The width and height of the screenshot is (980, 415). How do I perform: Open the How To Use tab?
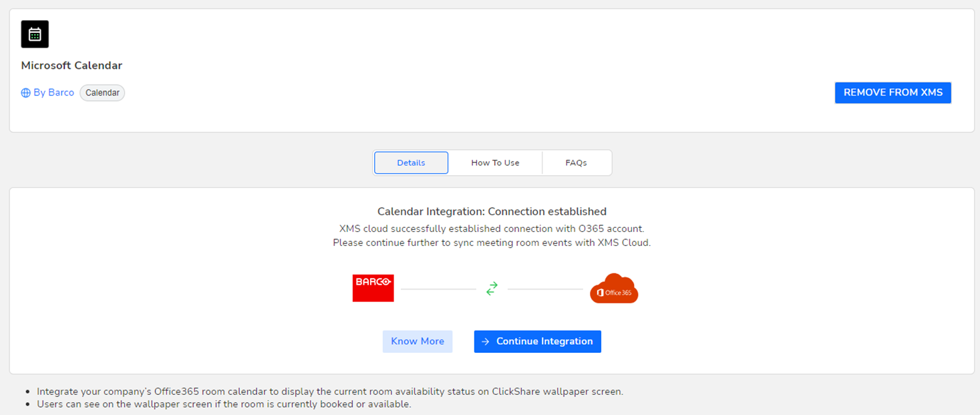tap(495, 162)
